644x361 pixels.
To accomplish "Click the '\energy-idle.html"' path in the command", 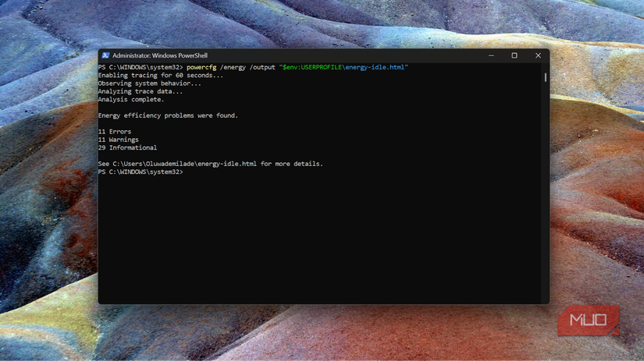I will click(x=375, y=67).
